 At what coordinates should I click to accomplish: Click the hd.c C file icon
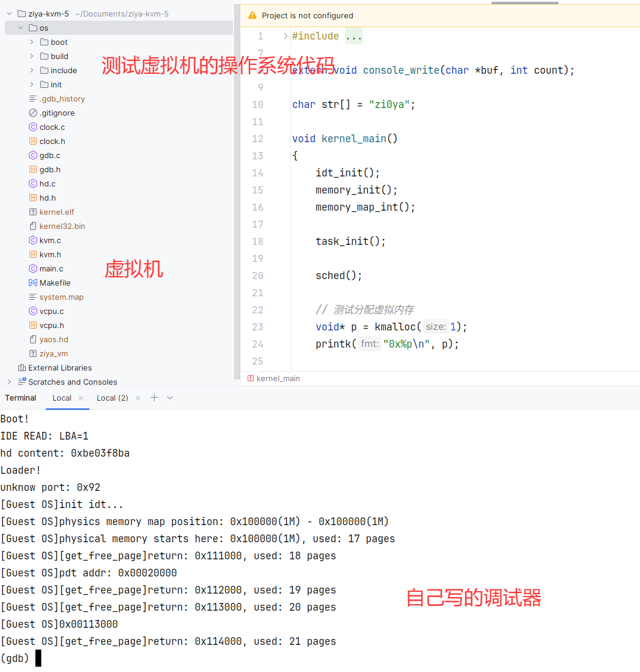pos(33,183)
